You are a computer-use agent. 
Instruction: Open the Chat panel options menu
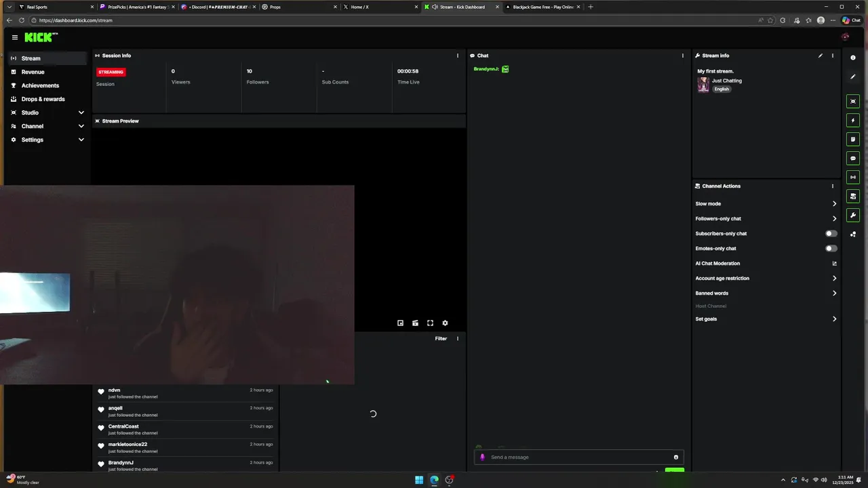(x=682, y=56)
